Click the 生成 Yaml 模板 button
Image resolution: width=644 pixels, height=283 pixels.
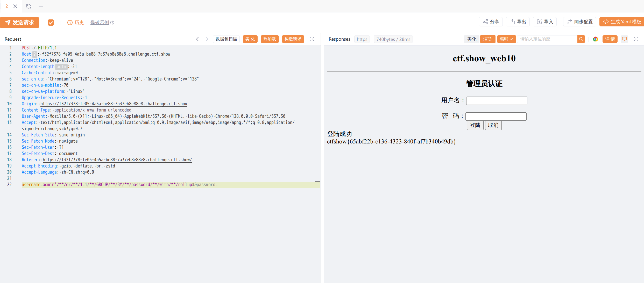tap(622, 22)
